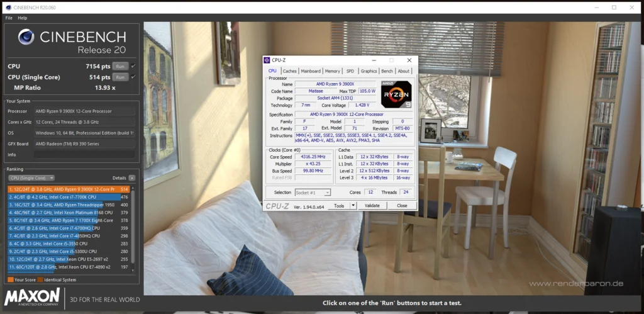Click the ranking scrollbar down arrow

click(132, 270)
